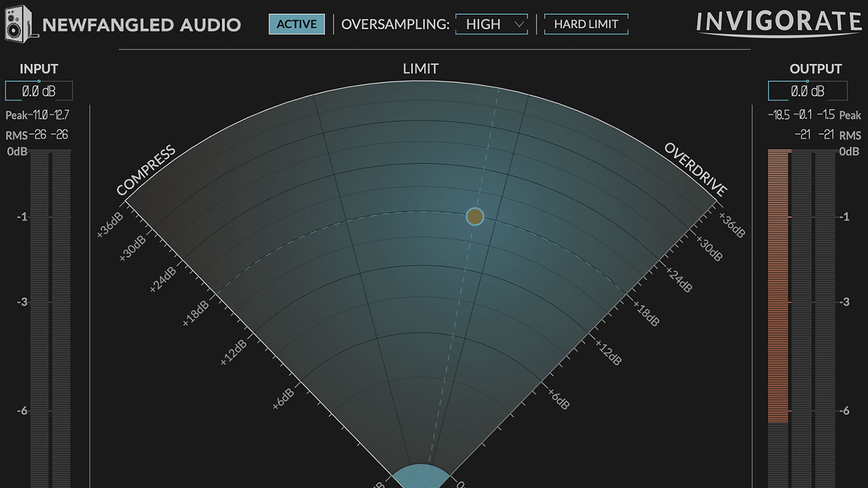Click the Input gain 0.0 dB field

[39, 91]
